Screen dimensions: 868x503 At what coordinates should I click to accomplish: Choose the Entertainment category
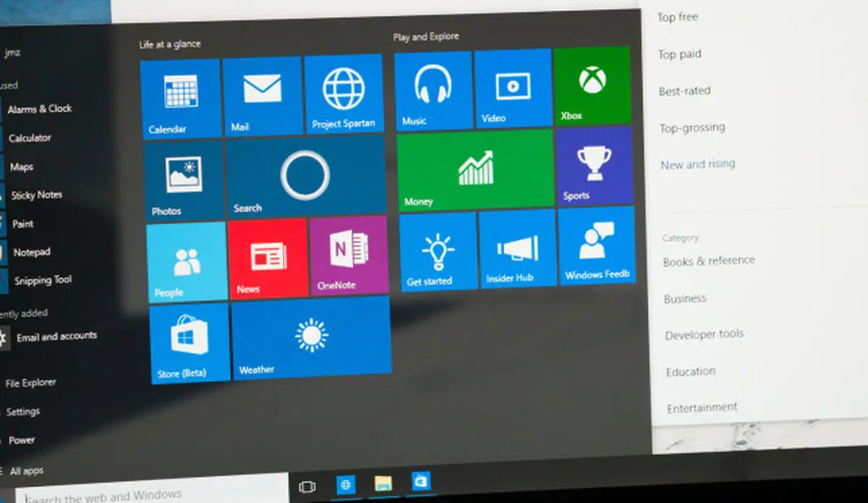click(702, 407)
